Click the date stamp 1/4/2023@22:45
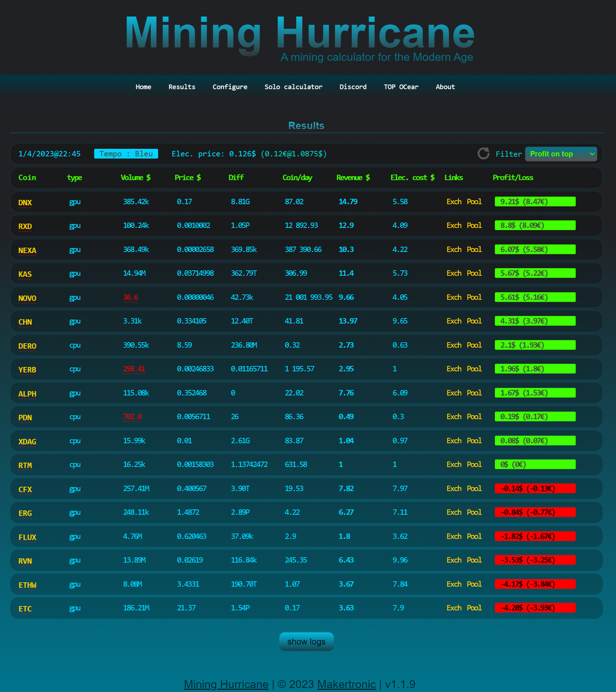Image resolution: width=616 pixels, height=692 pixels. [x=50, y=154]
